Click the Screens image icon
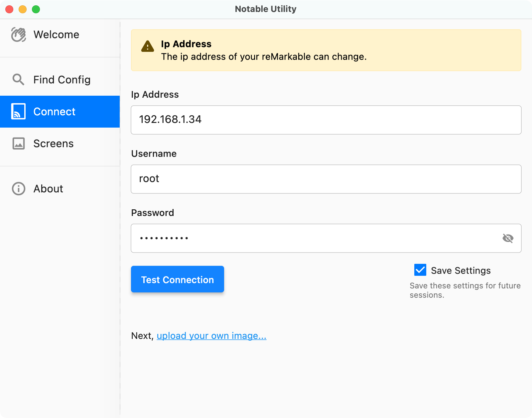Viewport: 532px width, 418px height. point(18,143)
